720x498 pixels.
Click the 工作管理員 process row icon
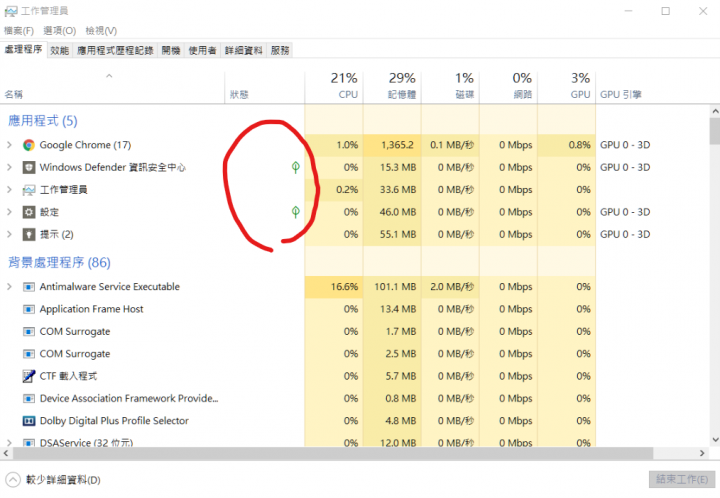[x=29, y=190]
